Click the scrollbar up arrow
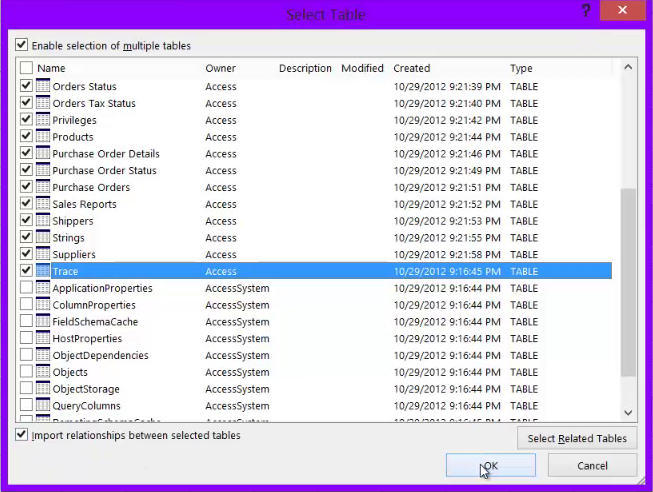The image size is (653, 492). [x=629, y=67]
